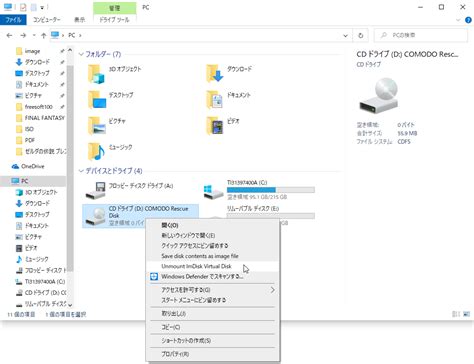Viewport: 474px width, 364px height.
Task: Click the back navigation arrow
Action: 9,35
